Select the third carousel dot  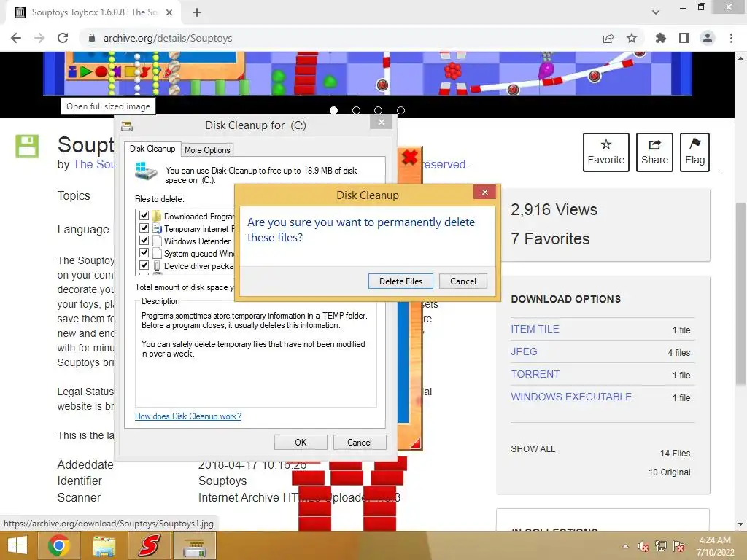coord(379,111)
